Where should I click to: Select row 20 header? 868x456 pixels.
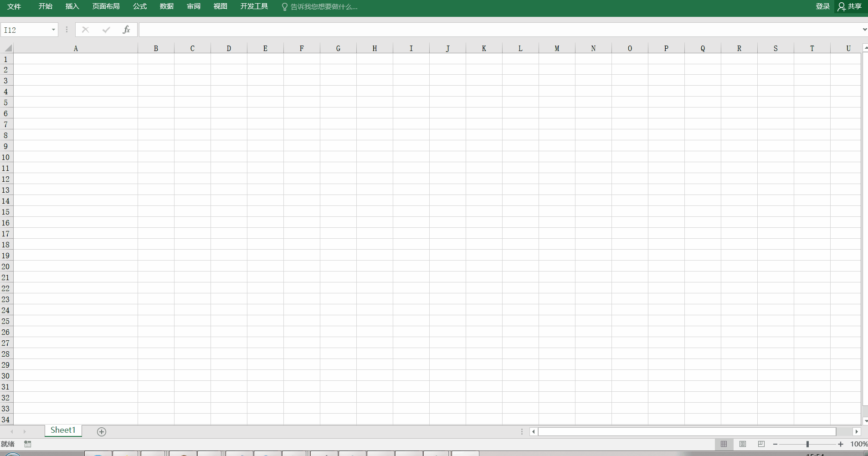tap(6, 266)
